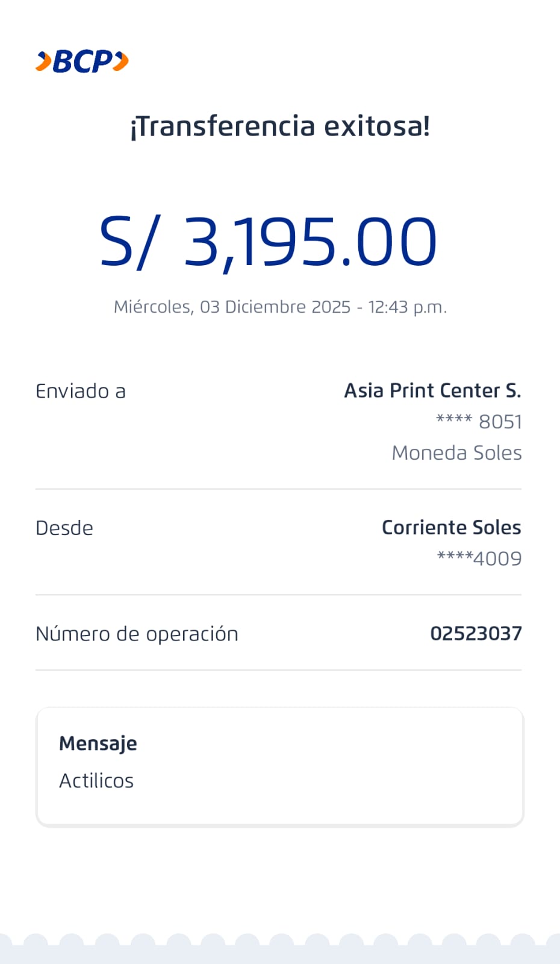560x964 pixels.
Task: Click the "Número de operación" label
Action: [137, 634]
